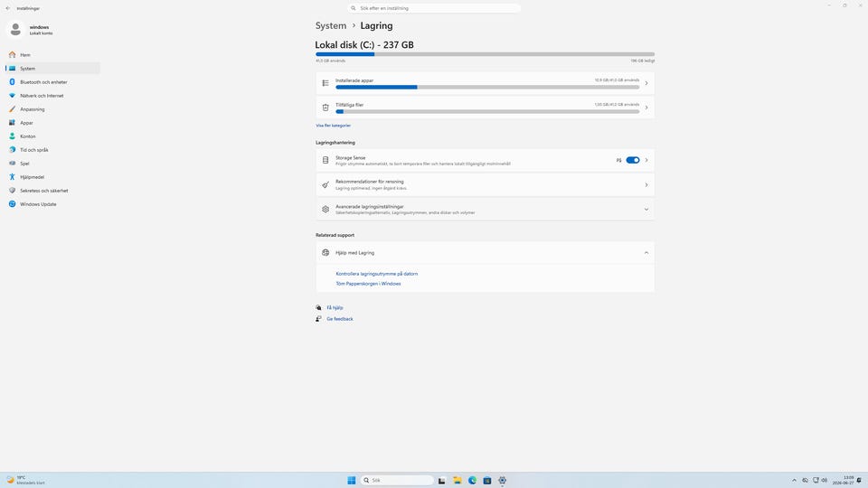Launch Microsoft Edge from the taskbar
868x488 pixels.
coord(472,480)
